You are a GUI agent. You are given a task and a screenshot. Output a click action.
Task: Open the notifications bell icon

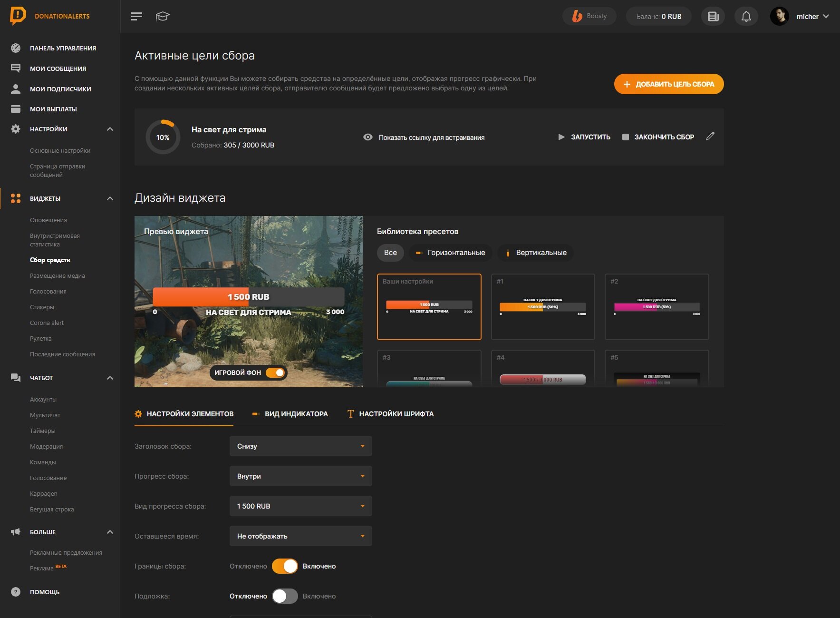coord(746,16)
